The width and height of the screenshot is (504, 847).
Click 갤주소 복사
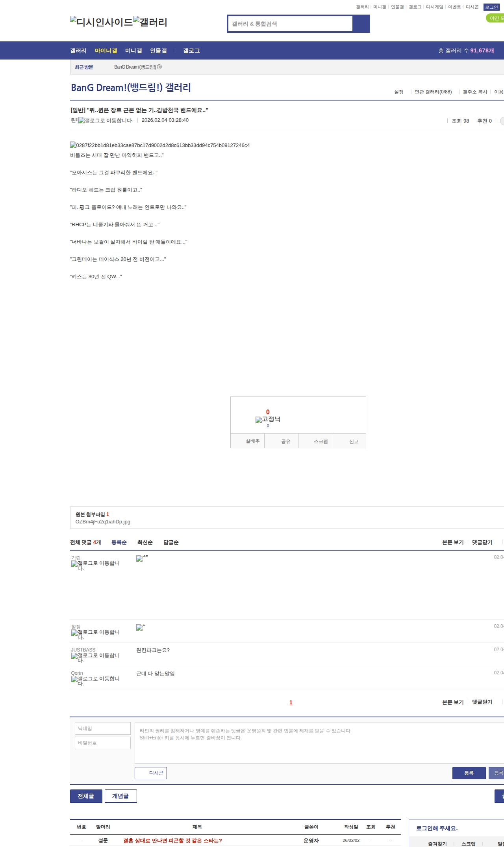475,92
